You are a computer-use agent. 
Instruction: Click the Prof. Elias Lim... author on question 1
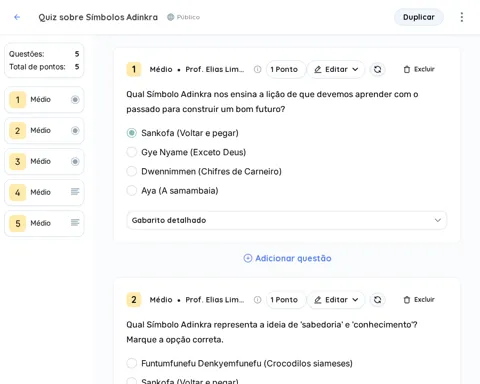coord(215,69)
